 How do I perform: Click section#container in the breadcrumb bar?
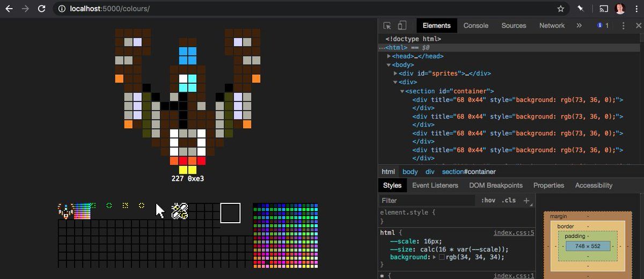(469, 172)
